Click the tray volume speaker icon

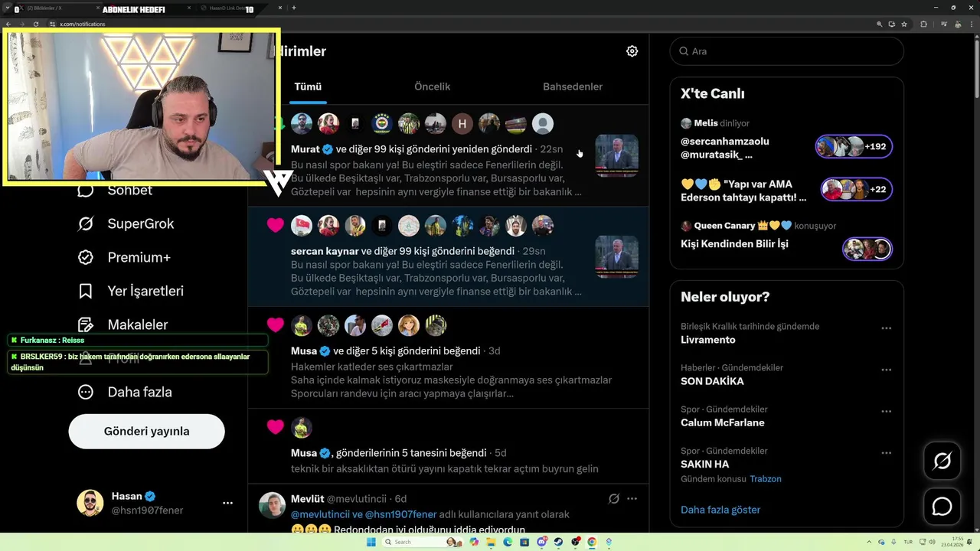click(x=932, y=542)
